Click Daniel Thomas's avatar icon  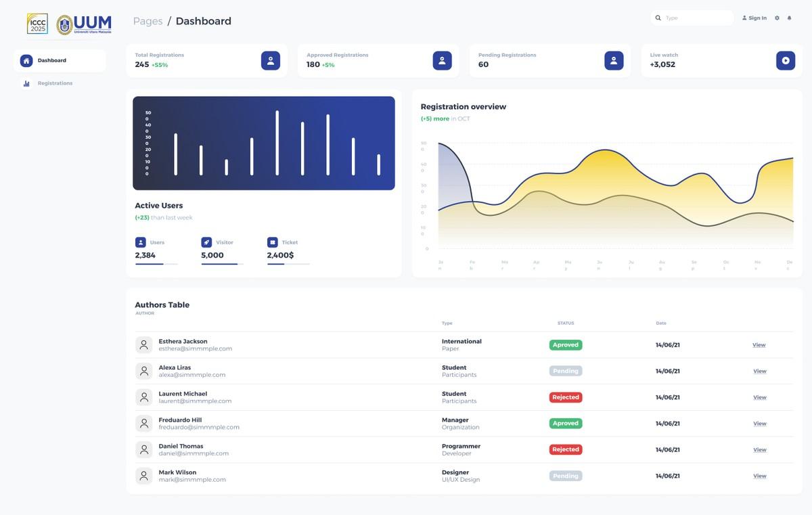[143, 449]
